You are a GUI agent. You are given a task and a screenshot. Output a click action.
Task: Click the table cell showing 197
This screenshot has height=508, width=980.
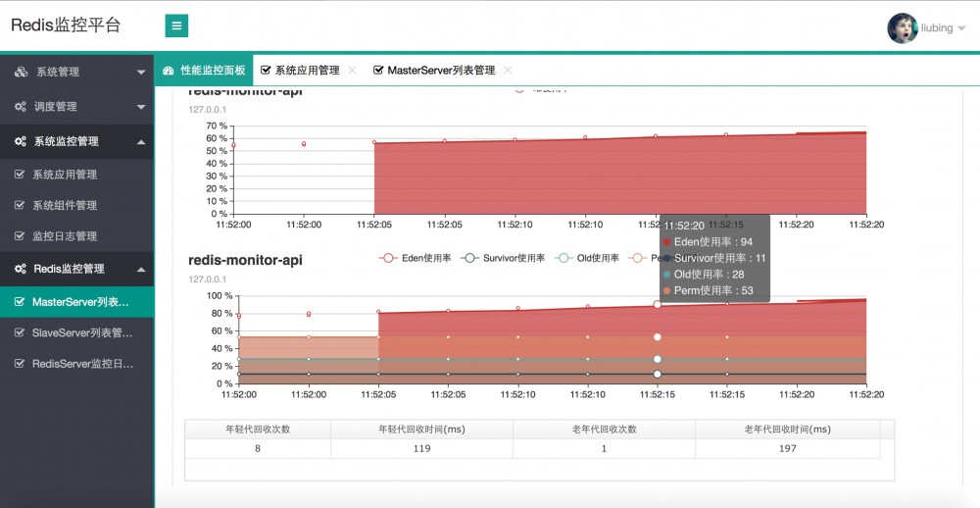click(788, 448)
